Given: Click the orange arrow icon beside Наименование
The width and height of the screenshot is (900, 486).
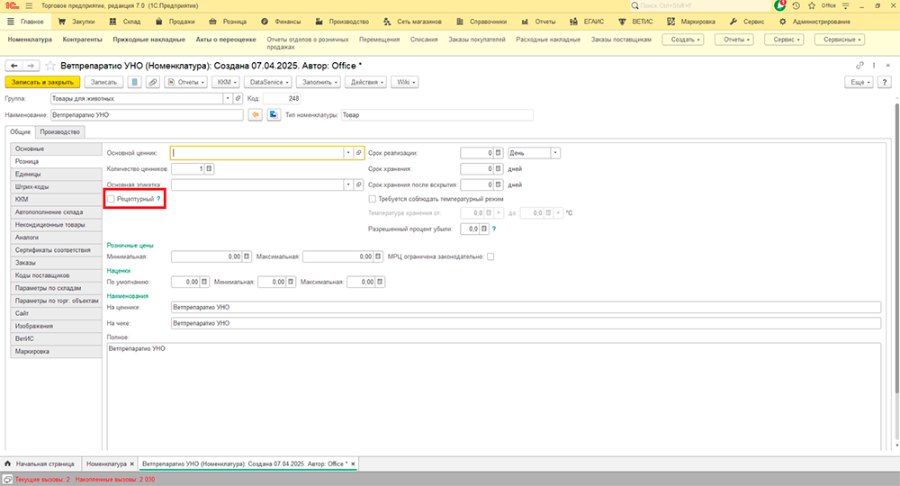Looking at the screenshot, I should 255,115.
